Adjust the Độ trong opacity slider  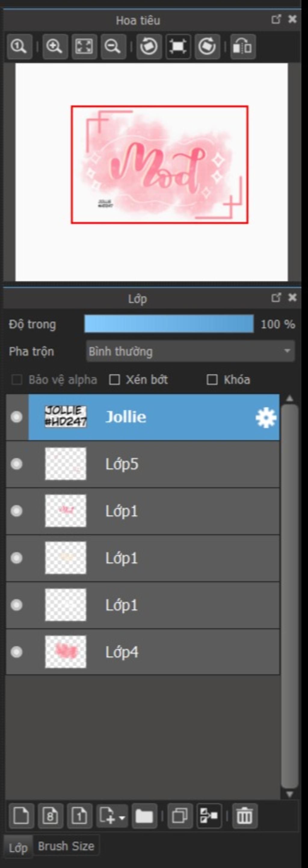tap(169, 324)
